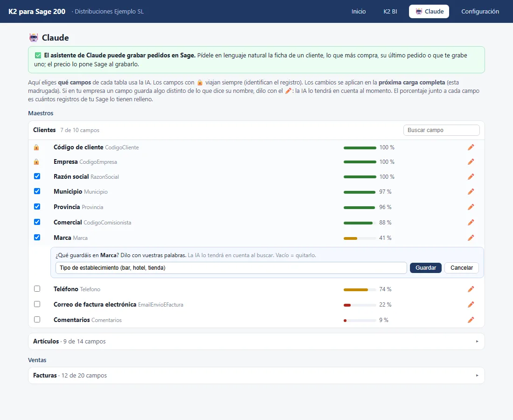
Task: Edit the Teléfono field description
Action: coord(471,289)
